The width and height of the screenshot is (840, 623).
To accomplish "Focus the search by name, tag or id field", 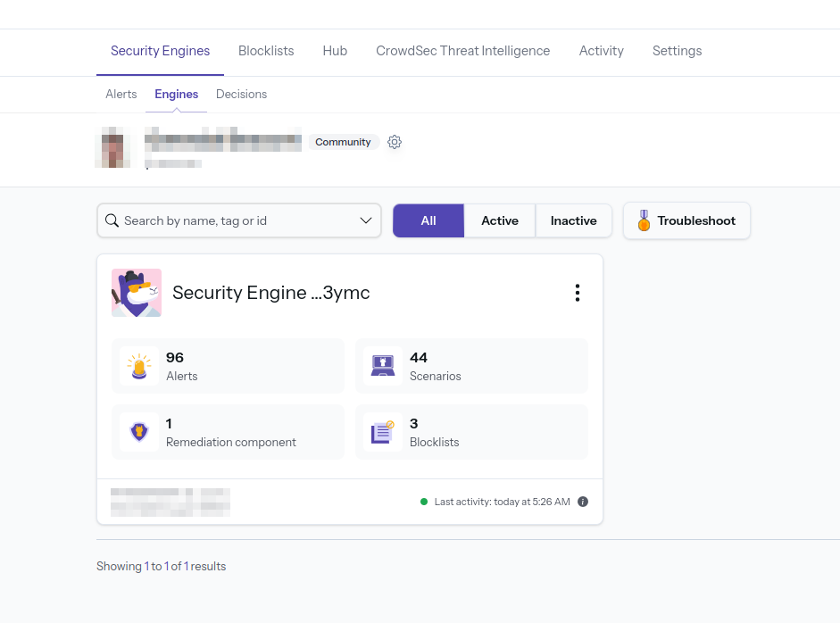I will 239,220.
